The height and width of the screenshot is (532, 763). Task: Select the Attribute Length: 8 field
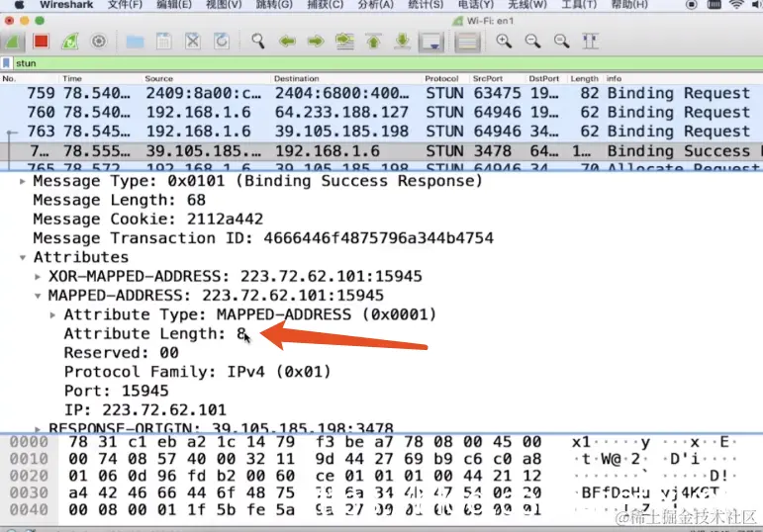(x=155, y=333)
